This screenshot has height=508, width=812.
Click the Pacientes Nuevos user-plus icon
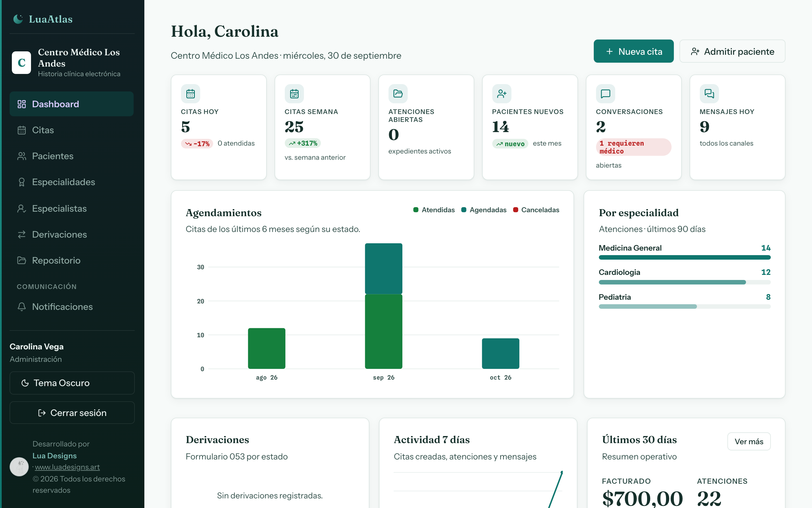pos(502,94)
